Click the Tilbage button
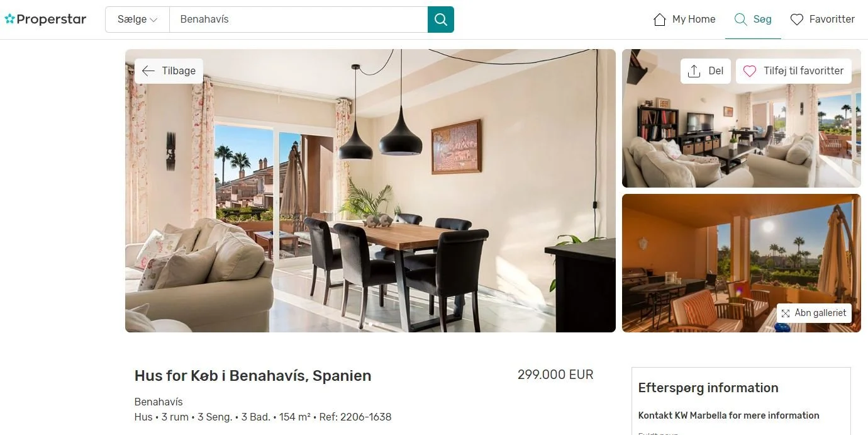Viewport: 868px width, 435px height. [x=169, y=71]
